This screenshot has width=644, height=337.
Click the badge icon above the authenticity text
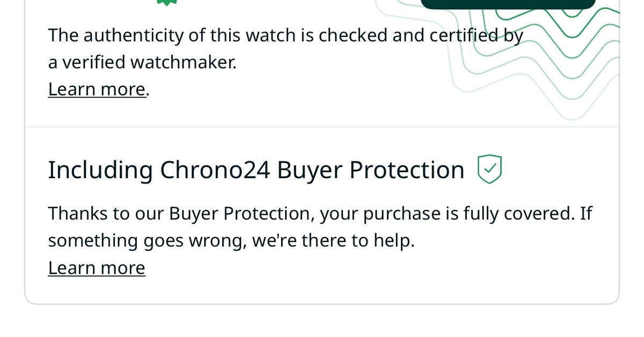(167, 3)
